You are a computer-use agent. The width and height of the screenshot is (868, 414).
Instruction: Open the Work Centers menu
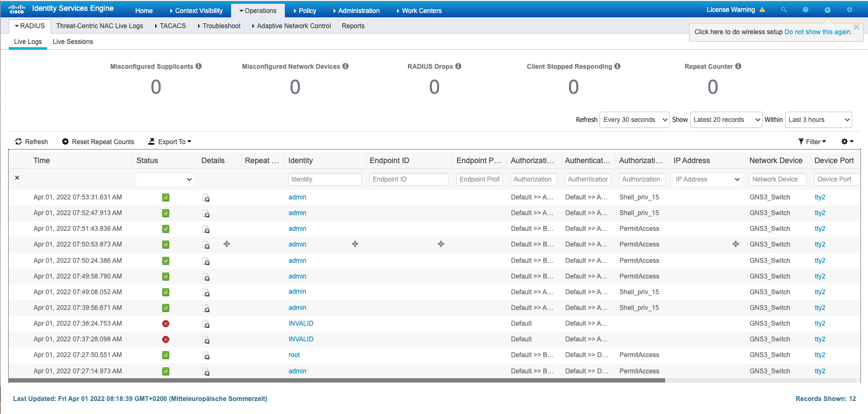pos(419,11)
